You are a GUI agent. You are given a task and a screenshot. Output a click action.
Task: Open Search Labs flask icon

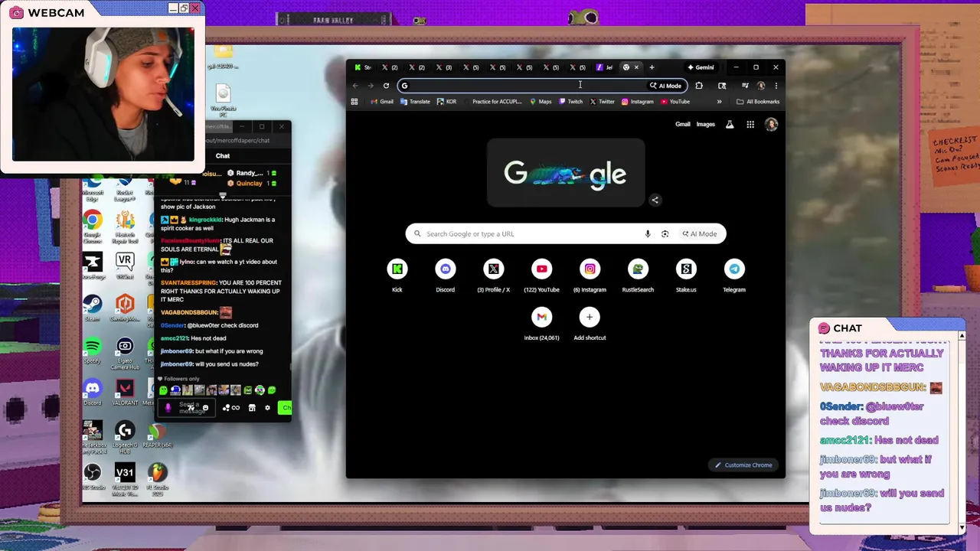730,124
